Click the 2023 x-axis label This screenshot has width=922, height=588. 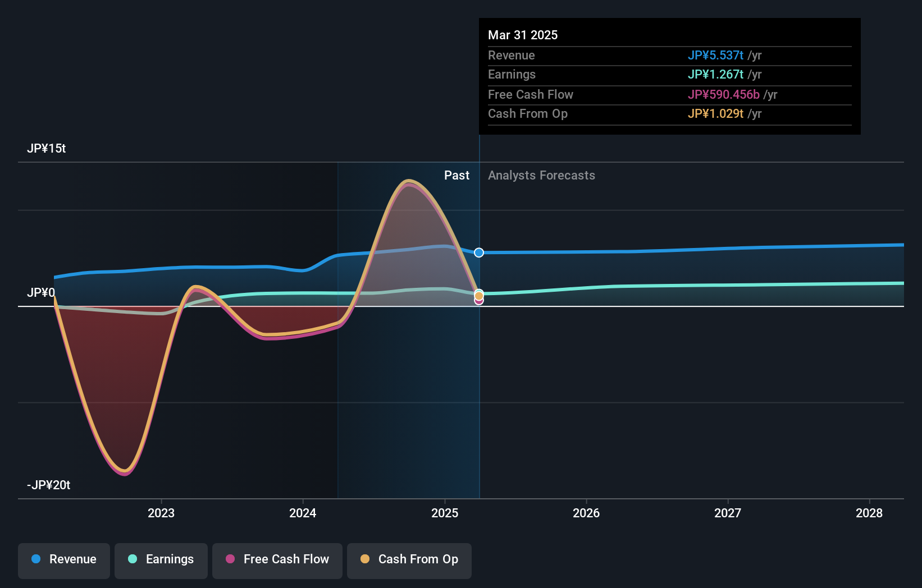(x=161, y=513)
